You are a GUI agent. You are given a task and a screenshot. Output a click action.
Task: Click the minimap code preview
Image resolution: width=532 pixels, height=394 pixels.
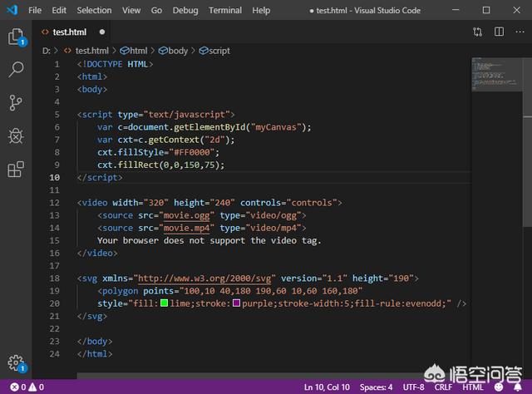(495, 75)
